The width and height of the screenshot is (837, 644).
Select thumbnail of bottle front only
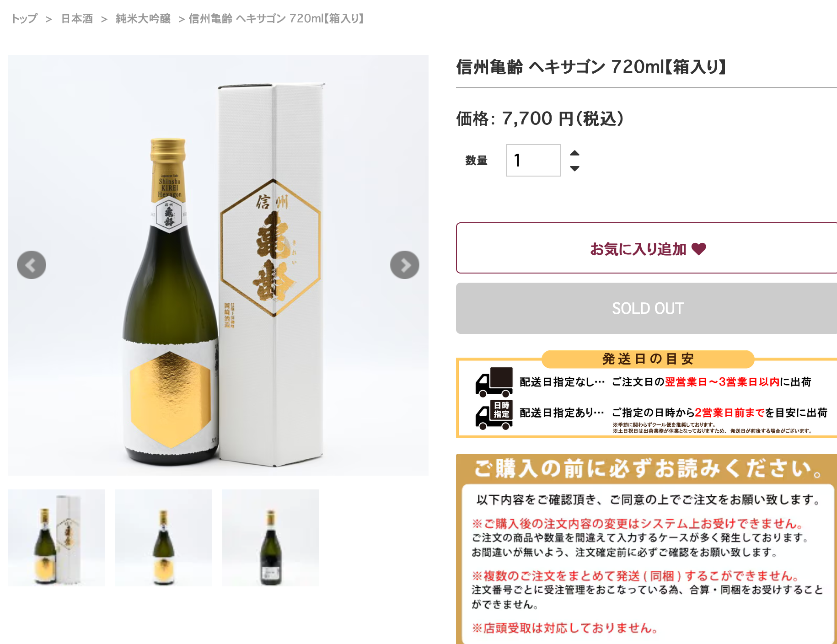pos(163,538)
